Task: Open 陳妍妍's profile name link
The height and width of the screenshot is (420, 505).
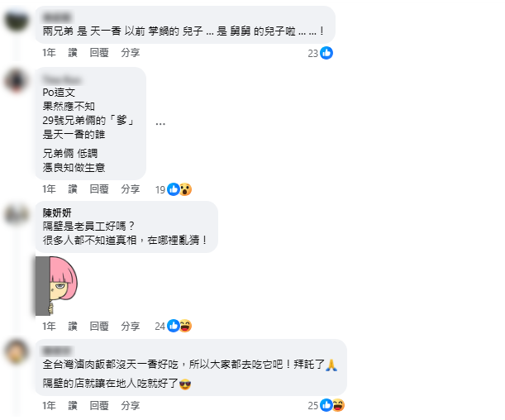Action: (x=57, y=212)
